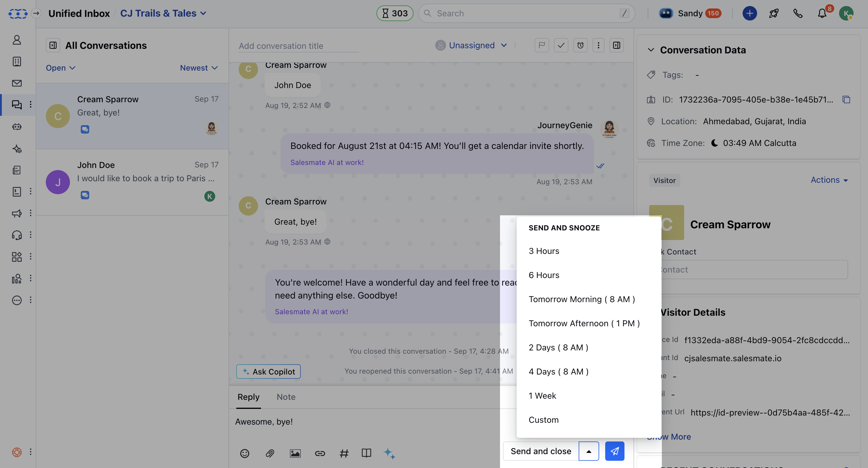The width and height of the screenshot is (868, 468).
Task: Open the Campaigns megaphone sidebar icon
Action: click(x=17, y=213)
